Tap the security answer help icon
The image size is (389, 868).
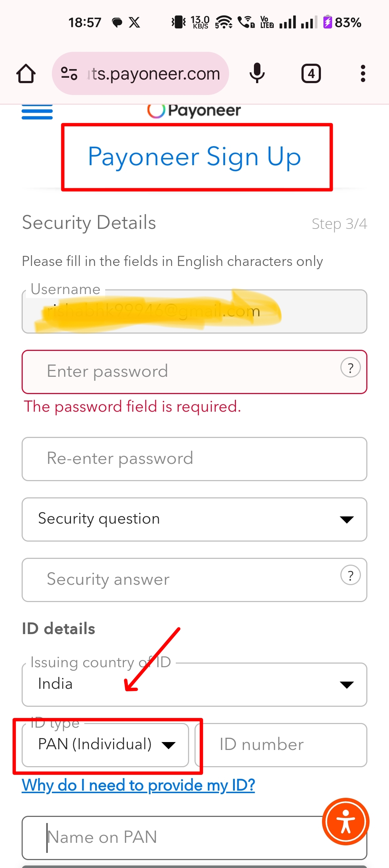pos(350,575)
